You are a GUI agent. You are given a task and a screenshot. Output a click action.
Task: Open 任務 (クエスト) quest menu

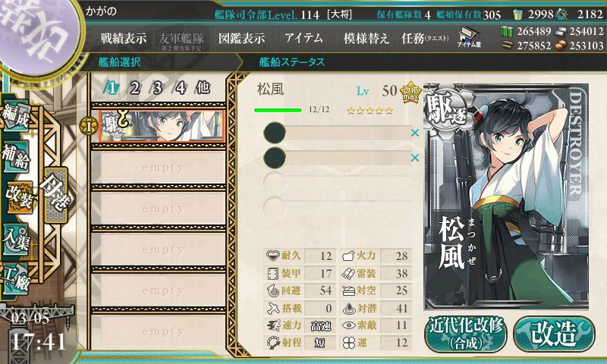point(425,38)
